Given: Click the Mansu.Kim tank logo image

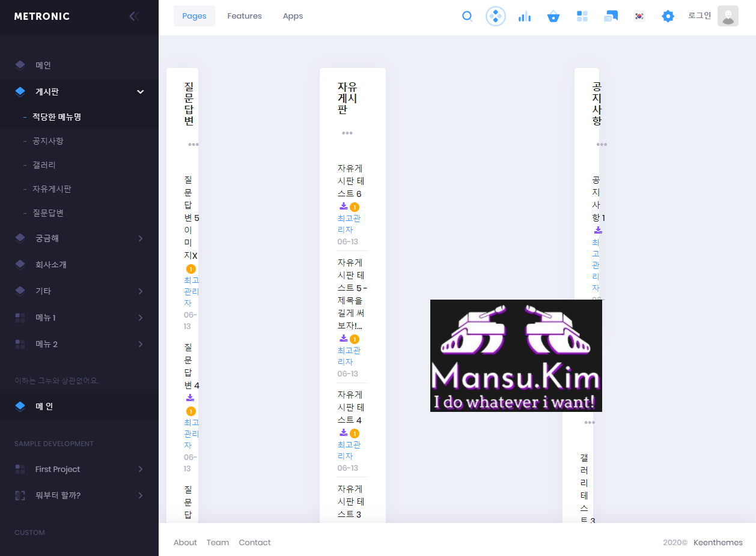Looking at the screenshot, I should tap(516, 355).
